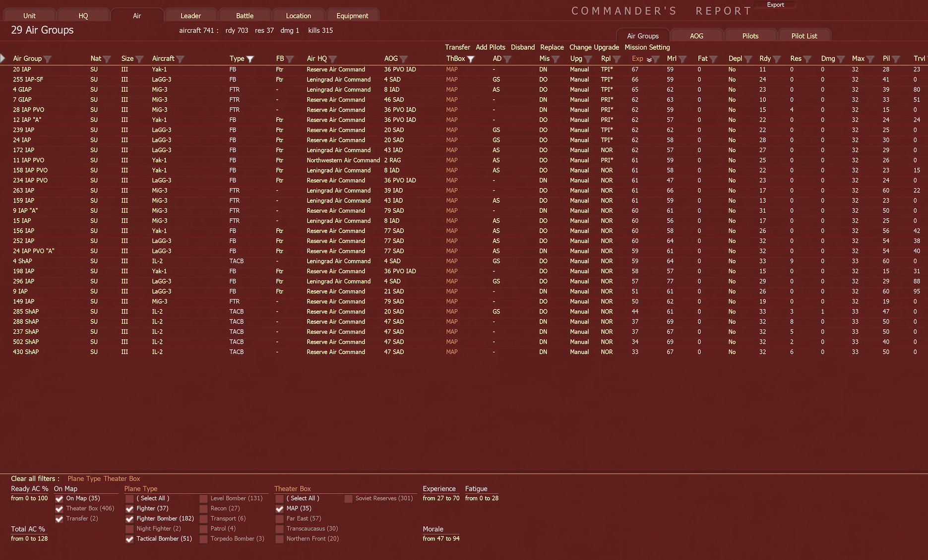928x560 pixels.
Task: Open the Aircraft column filter funnel
Action: click(x=180, y=59)
